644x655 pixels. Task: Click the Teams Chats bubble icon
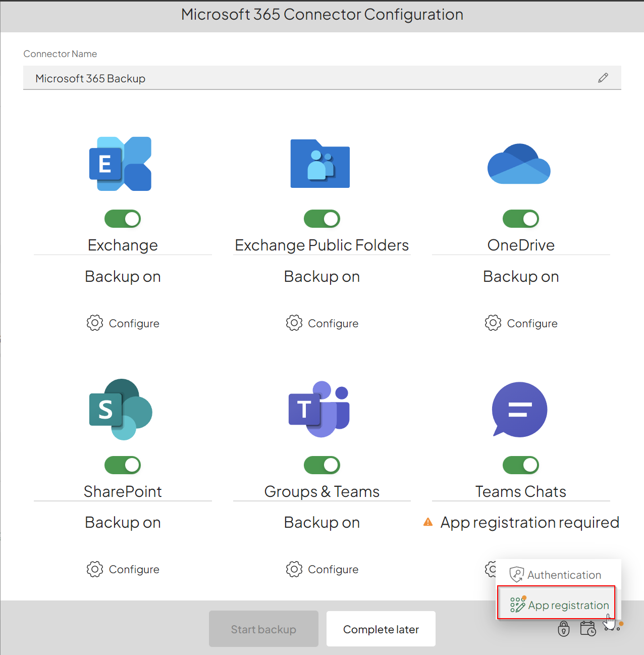519,410
